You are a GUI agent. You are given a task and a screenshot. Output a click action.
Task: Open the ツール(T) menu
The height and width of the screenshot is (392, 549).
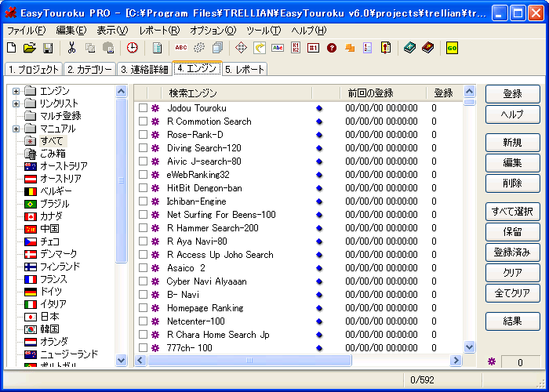tap(264, 31)
